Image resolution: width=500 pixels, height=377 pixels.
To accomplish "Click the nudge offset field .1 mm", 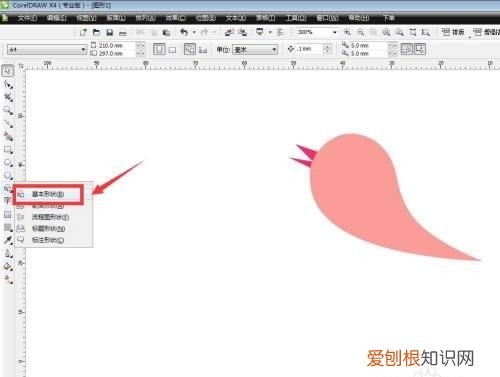I will (x=309, y=49).
